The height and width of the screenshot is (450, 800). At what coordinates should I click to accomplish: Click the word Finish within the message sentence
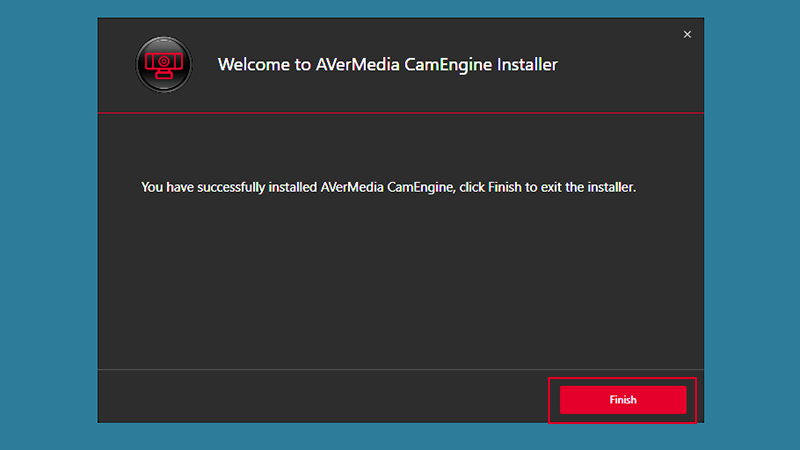click(505, 187)
